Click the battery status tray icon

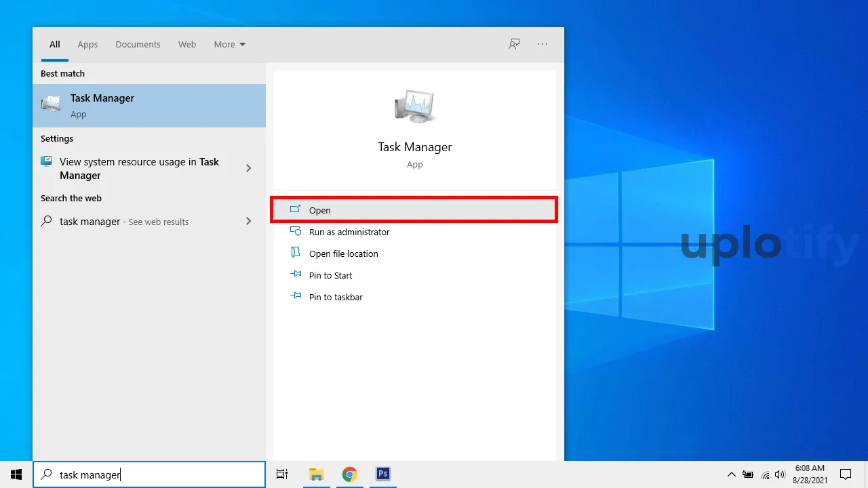(x=748, y=474)
